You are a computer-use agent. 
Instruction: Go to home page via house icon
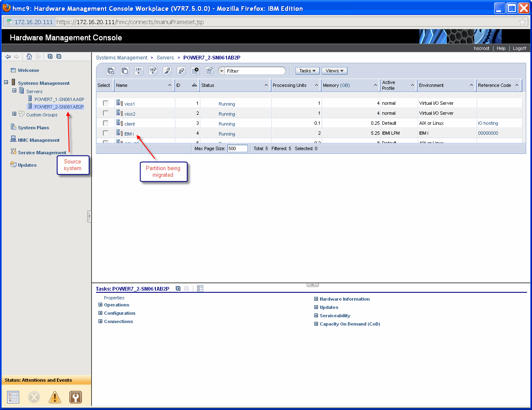pyautogui.click(x=29, y=57)
